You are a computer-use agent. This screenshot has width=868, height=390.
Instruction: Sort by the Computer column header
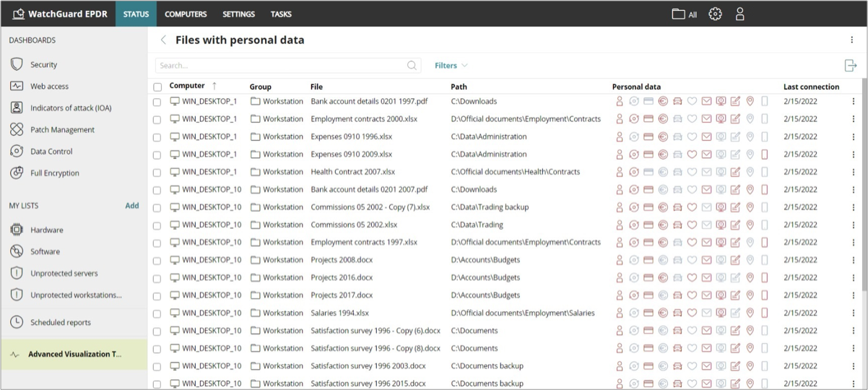point(187,86)
